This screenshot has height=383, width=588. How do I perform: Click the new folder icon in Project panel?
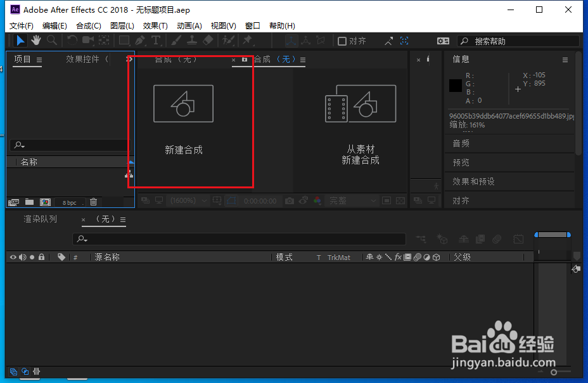pyautogui.click(x=29, y=202)
